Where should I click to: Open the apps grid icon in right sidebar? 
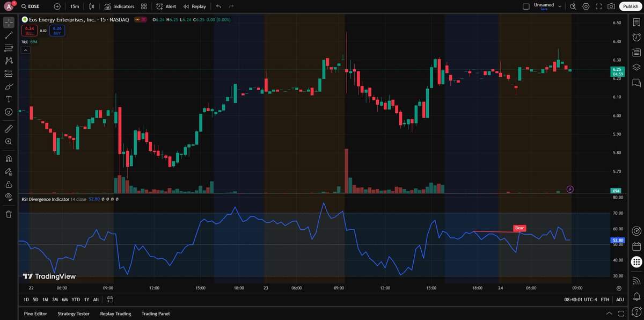point(636,262)
